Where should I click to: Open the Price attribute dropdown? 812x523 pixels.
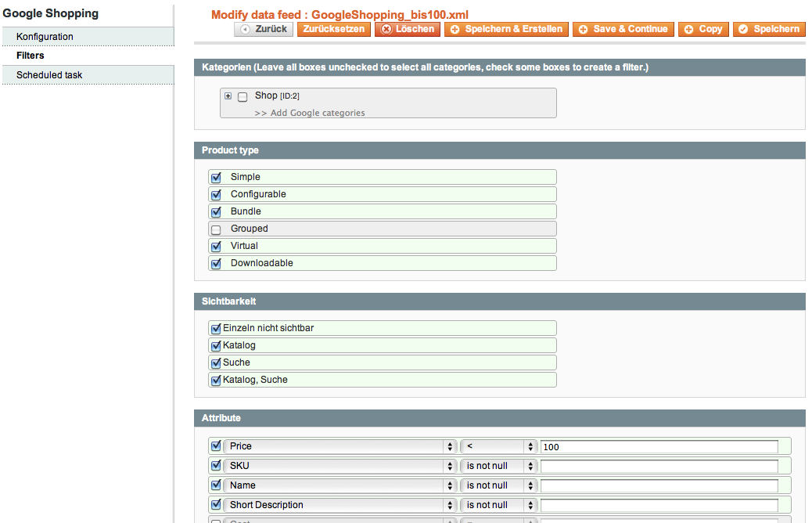340,446
